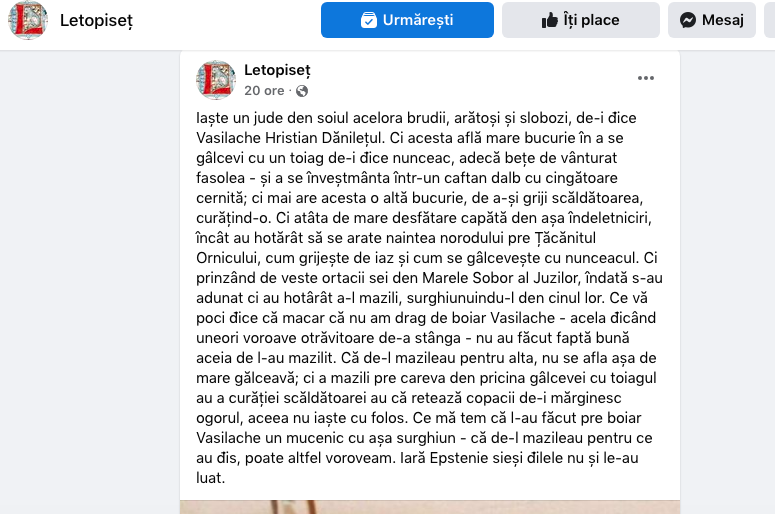
Task: Open the post's "20 ore" timestamp
Action: pyautogui.click(x=265, y=90)
